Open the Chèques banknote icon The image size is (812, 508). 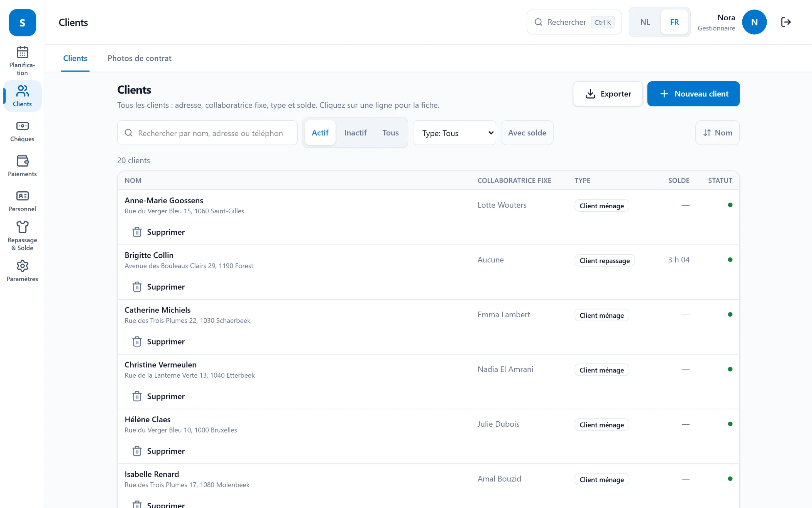click(22, 126)
